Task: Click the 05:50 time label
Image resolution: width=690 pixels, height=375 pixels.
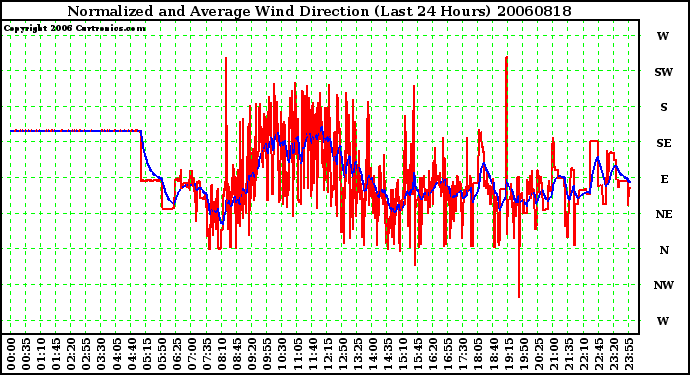Action: 161,354
